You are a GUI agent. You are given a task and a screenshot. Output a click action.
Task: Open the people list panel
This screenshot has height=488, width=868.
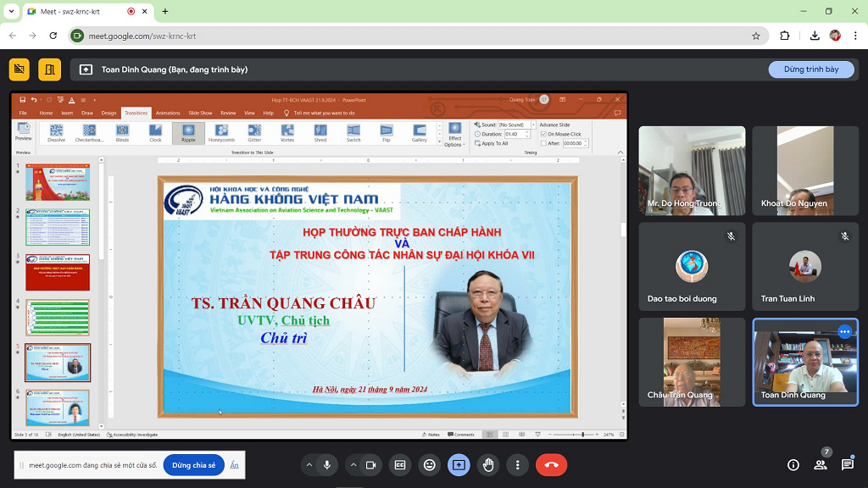(821, 465)
